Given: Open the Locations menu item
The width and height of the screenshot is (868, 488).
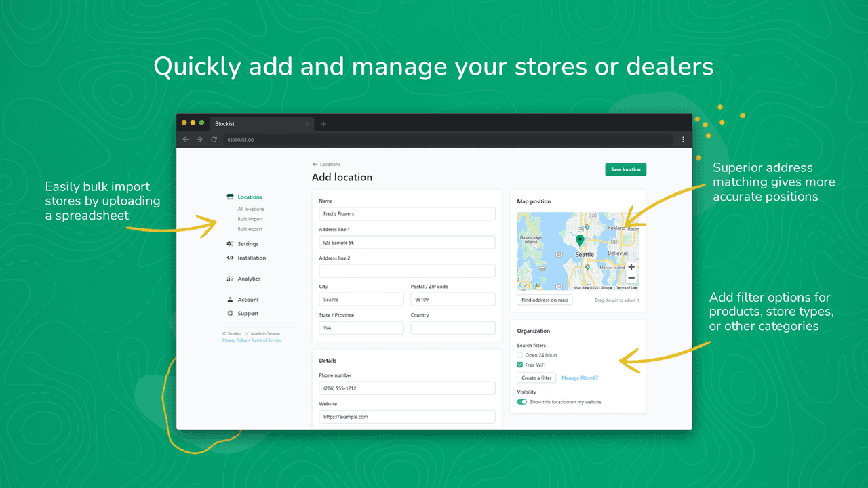Looking at the screenshot, I should click(250, 197).
